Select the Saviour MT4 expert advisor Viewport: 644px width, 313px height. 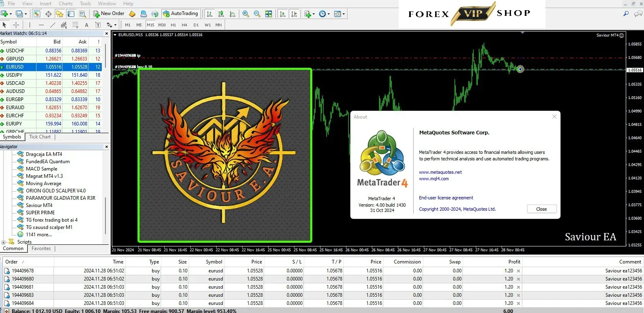39,205
